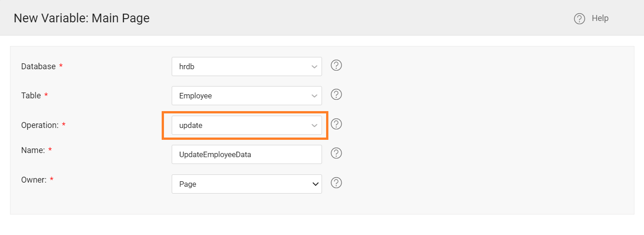
Task: Show help for the Operation field
Action: coord(336,124)
